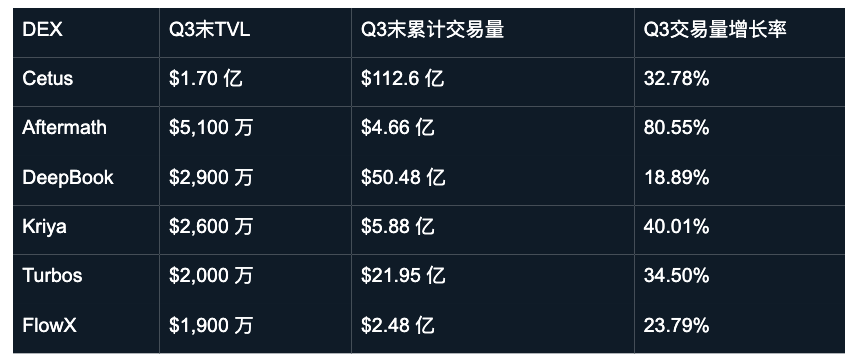The image size is (858, 364).
Task: Click the Turbos DEX cell
Action: 52,275
